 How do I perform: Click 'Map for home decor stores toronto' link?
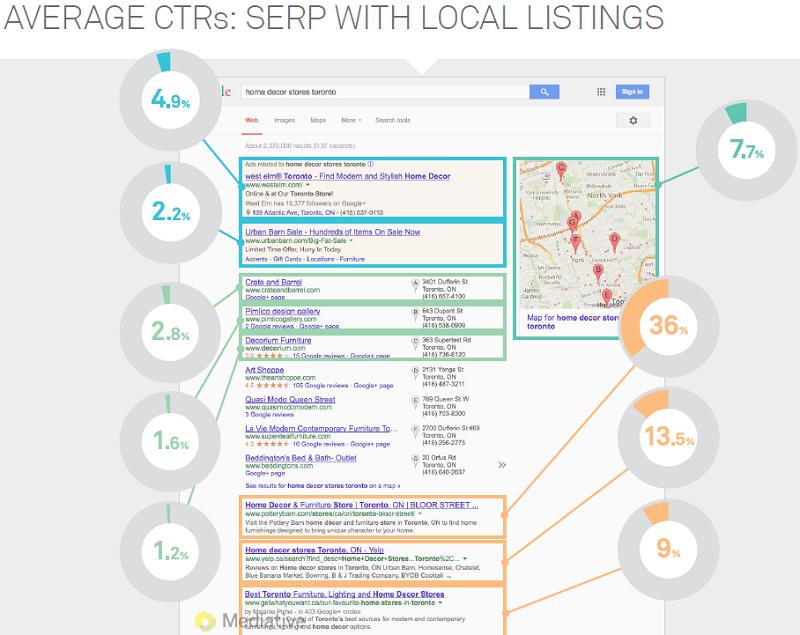click(x=571, y=322)
